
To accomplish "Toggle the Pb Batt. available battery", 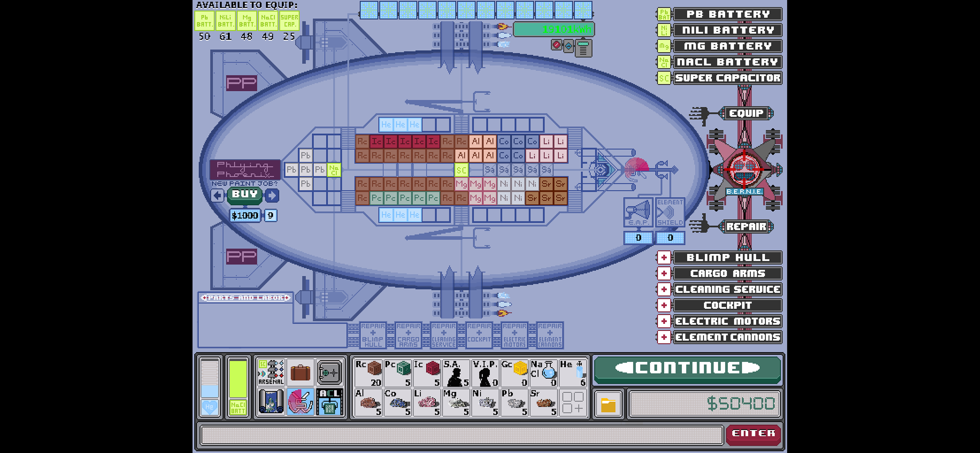I will [204, 20].
